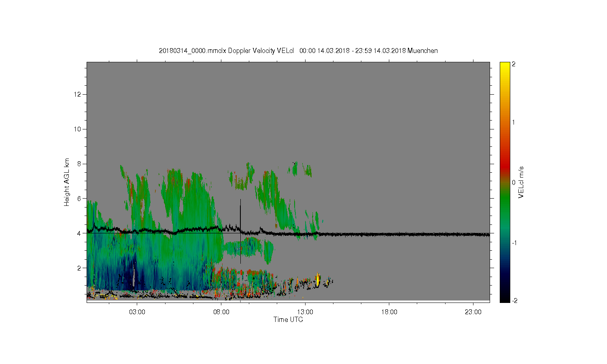Click the height axis label 2

80,268
